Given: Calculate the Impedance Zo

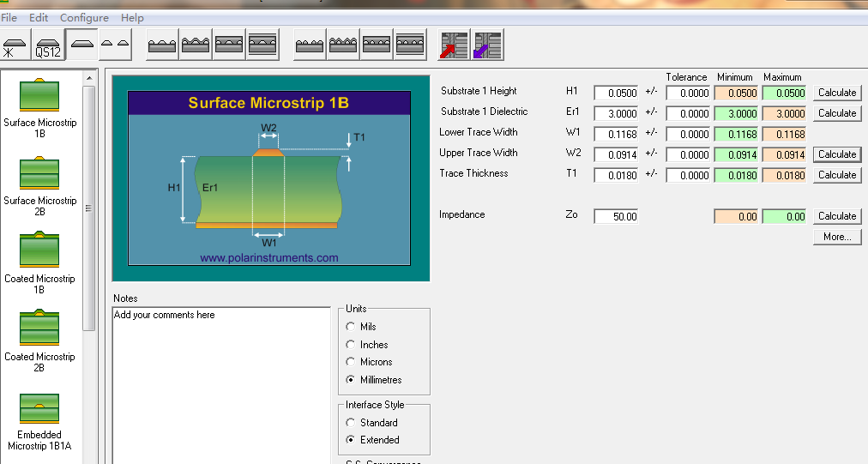Looking at the screenshot, I should pos(837,216).
